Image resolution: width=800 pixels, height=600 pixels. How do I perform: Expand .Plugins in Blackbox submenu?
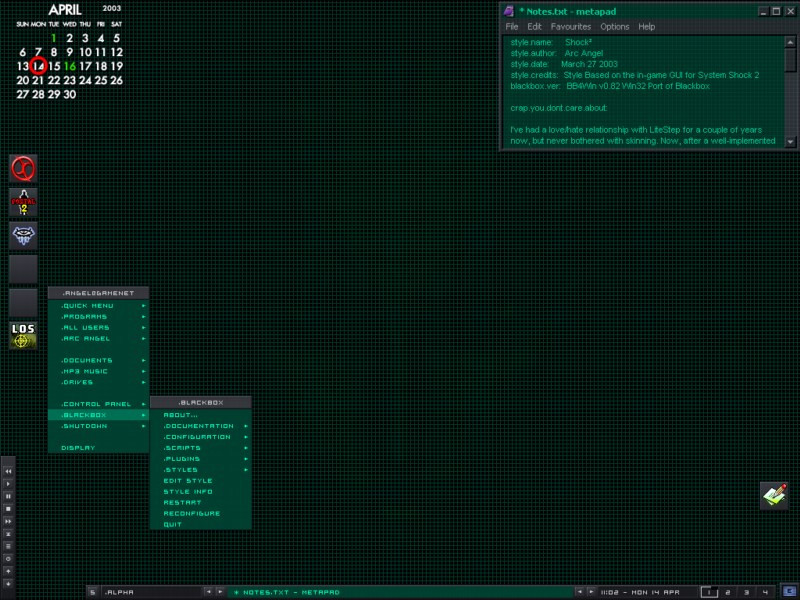pos(201,459)
